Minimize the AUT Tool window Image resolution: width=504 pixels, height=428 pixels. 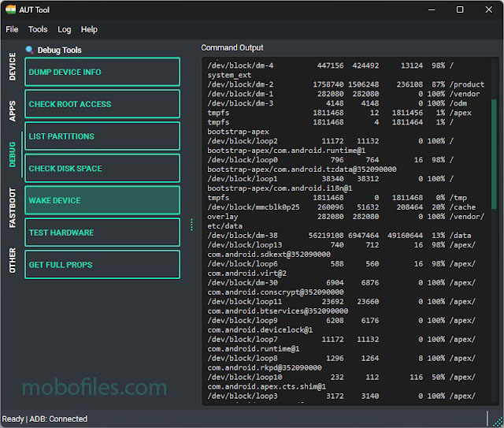(x=432, y=9)
